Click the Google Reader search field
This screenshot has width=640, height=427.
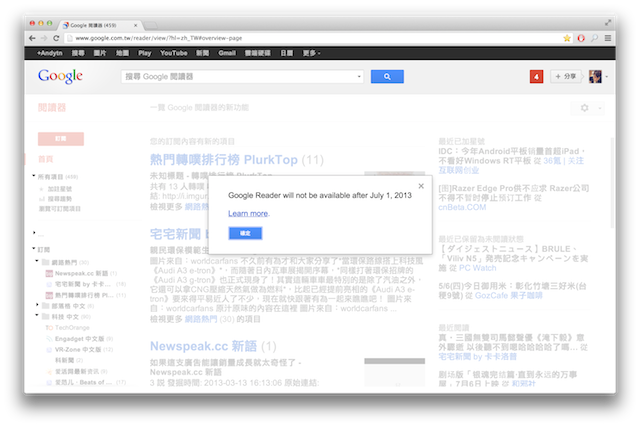[238, 76]
